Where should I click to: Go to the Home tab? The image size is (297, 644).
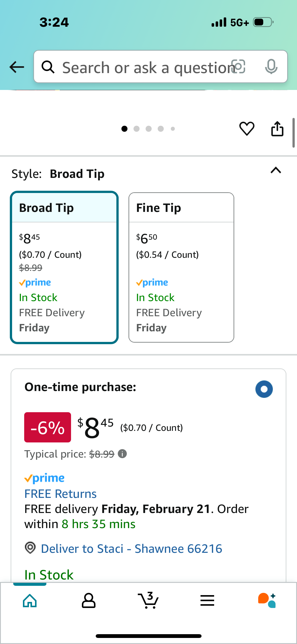[30, 600]
